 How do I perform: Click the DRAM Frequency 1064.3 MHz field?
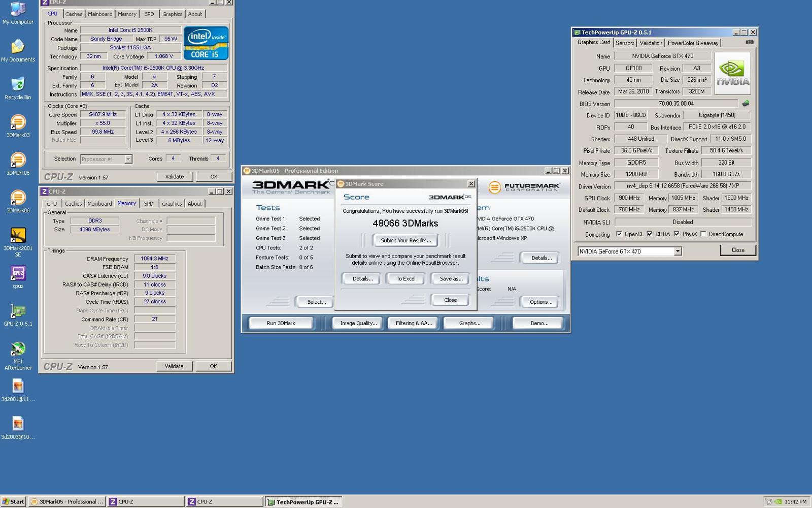tap(155, 258)
